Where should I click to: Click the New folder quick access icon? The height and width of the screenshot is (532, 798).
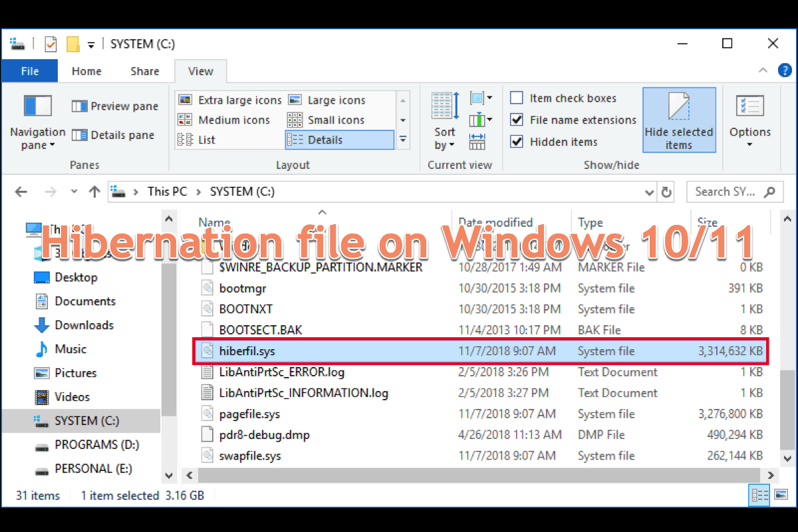[73, 45]
